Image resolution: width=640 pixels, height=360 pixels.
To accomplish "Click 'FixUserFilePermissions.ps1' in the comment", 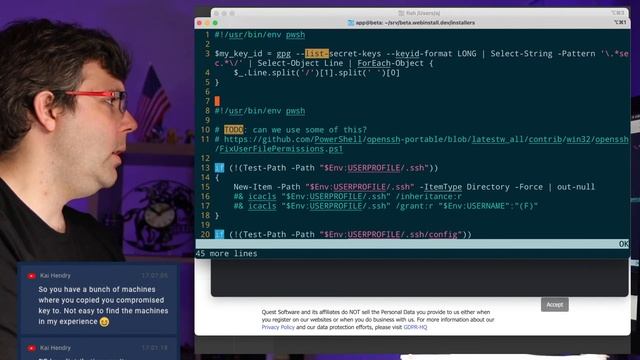I will 281,149.
